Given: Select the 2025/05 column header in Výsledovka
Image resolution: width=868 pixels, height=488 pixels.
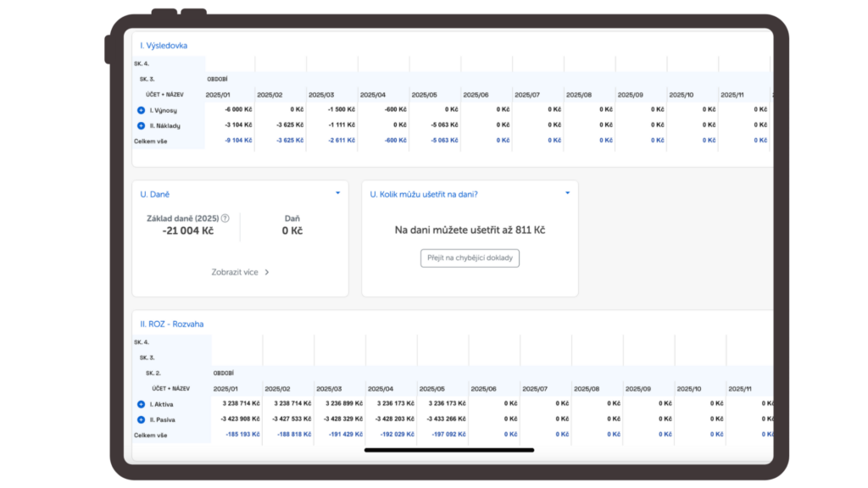Looking at the screenshot, I should coord(424,95).
